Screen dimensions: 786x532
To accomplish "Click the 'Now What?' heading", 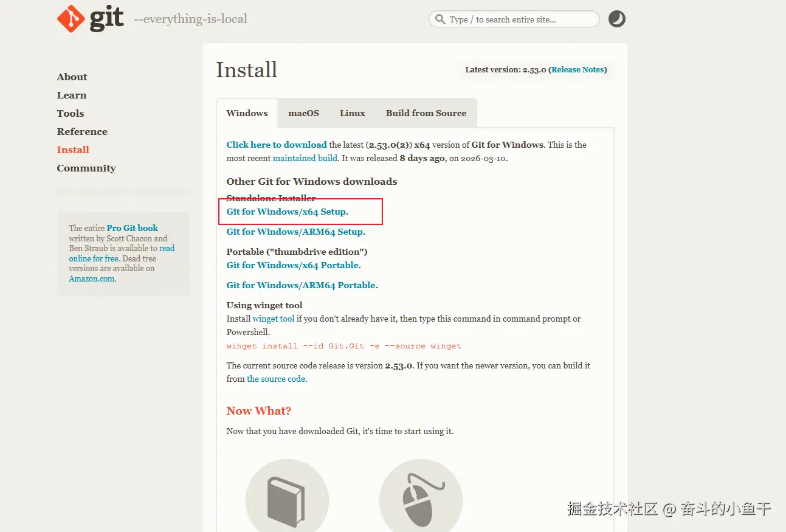I will coord(259,411).
